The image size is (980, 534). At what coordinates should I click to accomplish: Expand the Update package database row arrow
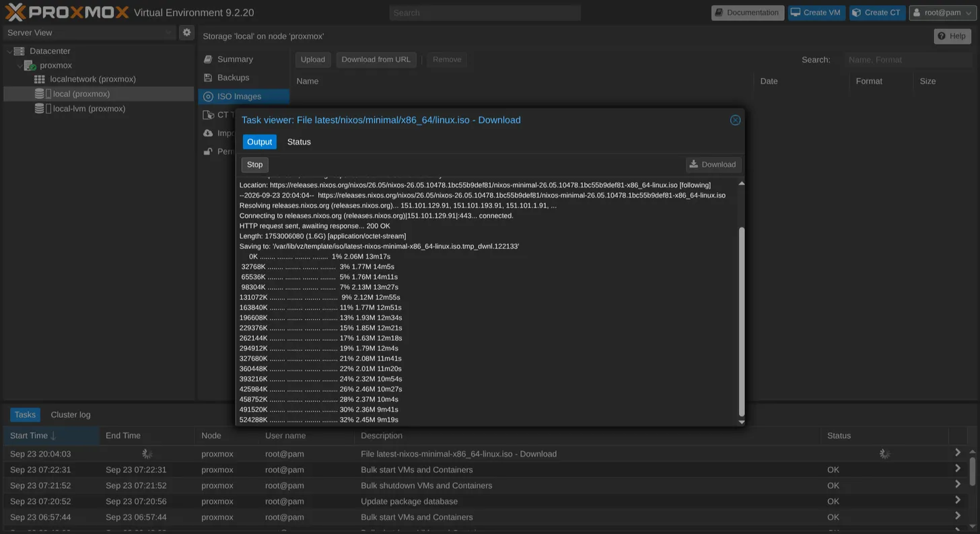[958, 500]
